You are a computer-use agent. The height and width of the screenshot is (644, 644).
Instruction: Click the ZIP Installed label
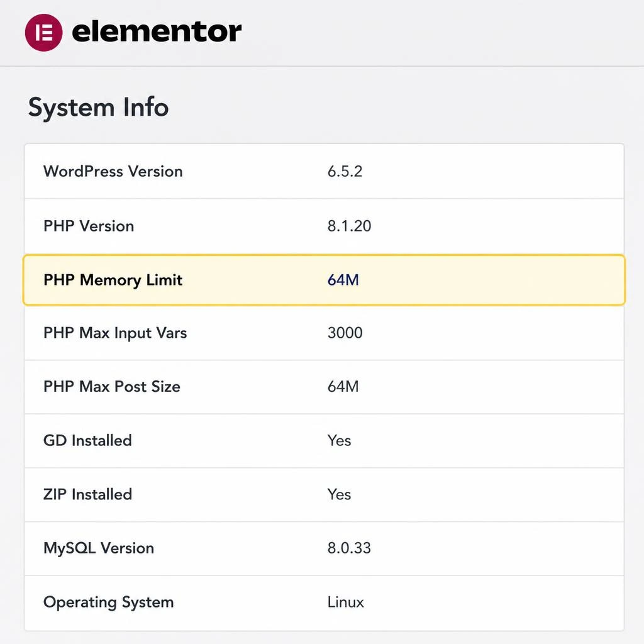pos(87,494)
